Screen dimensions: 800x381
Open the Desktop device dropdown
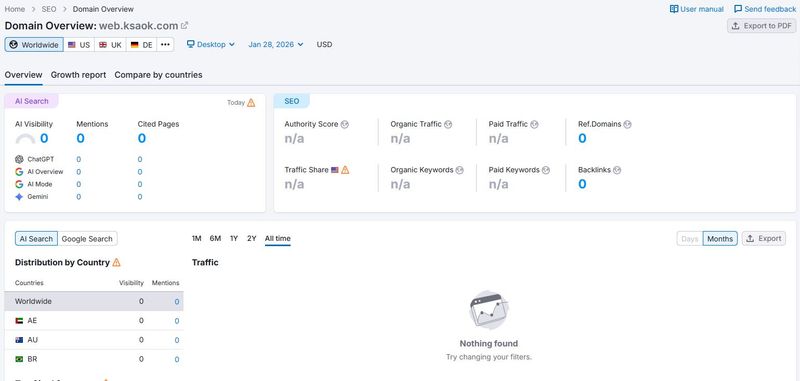(x=211, y=45)
